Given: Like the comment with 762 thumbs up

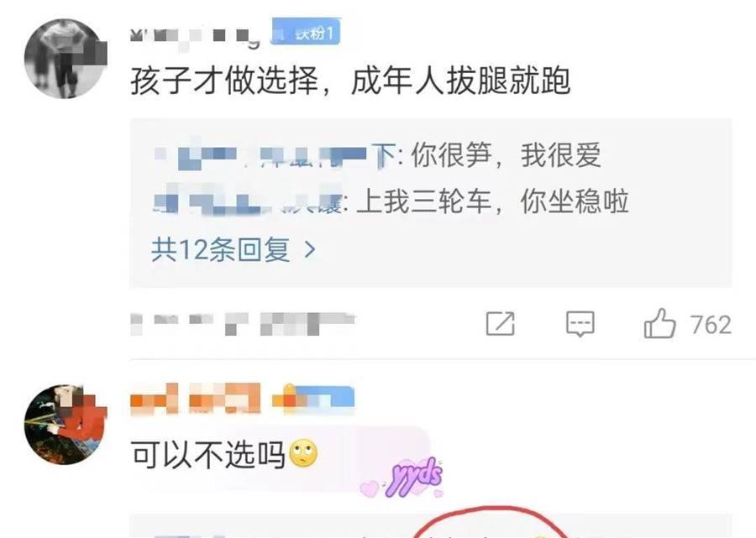Looking at the screenshot, I should [x=659, y=324].
